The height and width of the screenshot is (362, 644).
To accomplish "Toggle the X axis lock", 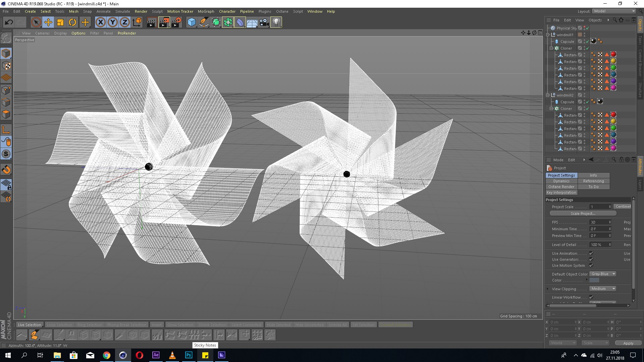I will pos(100,22).
